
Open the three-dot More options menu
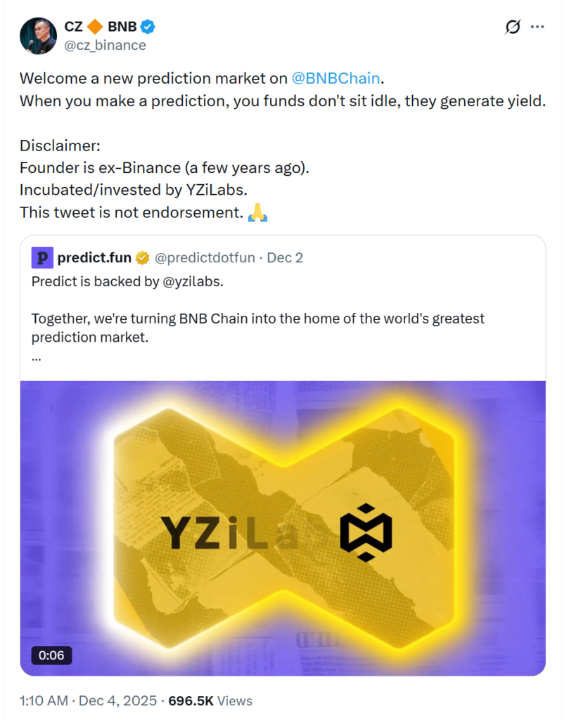(537, 27)
